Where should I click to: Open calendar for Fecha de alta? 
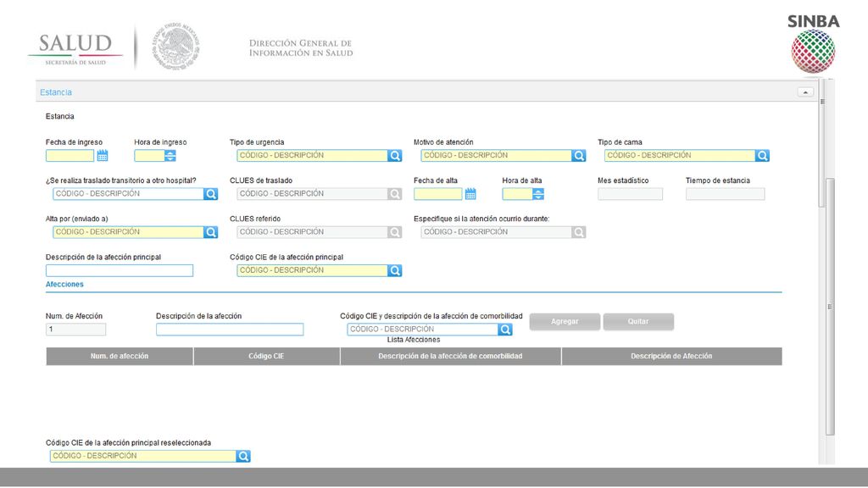[470, 194]
